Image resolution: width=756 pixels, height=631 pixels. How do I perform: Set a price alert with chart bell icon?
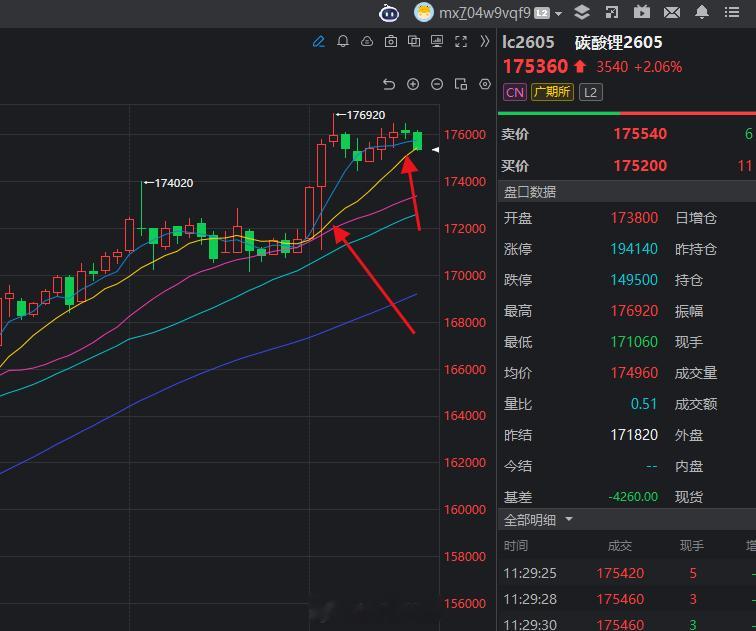tap(343, 41)
